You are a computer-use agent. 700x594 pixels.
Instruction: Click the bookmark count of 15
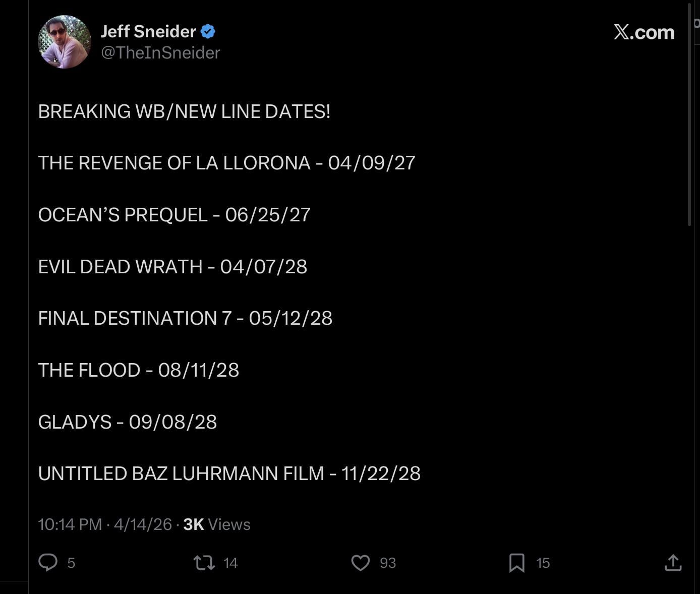coord(543,563)
